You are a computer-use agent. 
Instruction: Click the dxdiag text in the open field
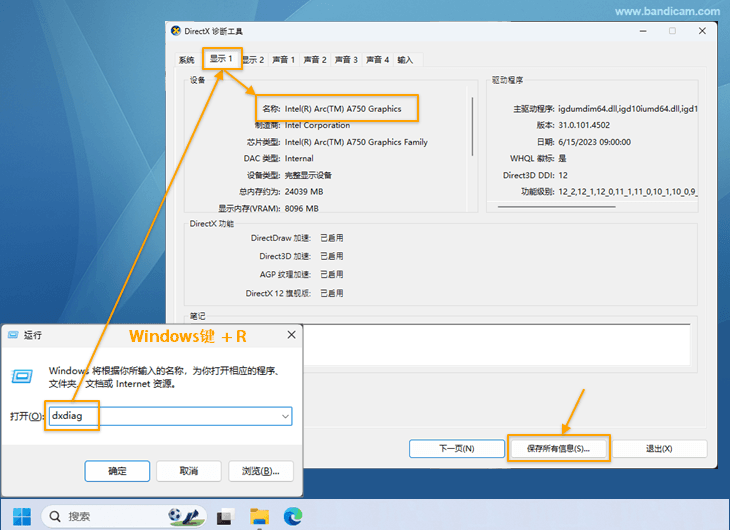pyautogui.click(x=67, y=415)
